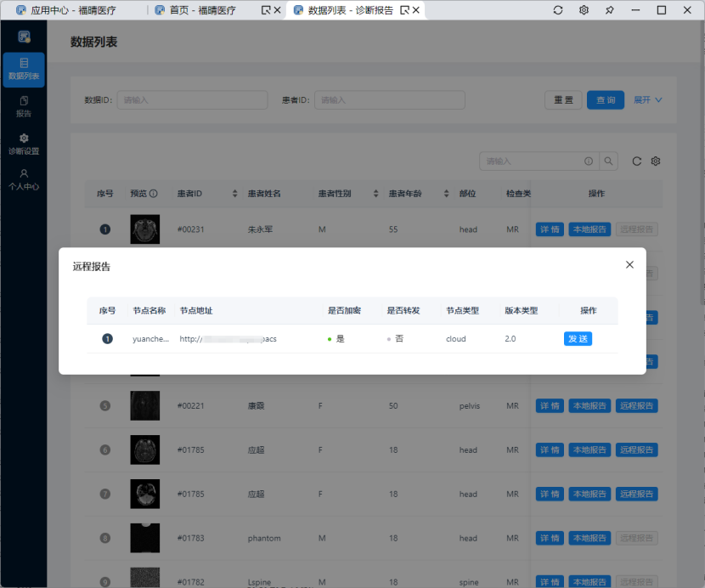Click the 查询 button
This screenshot has height=588, width=705.
click(605, 99)
